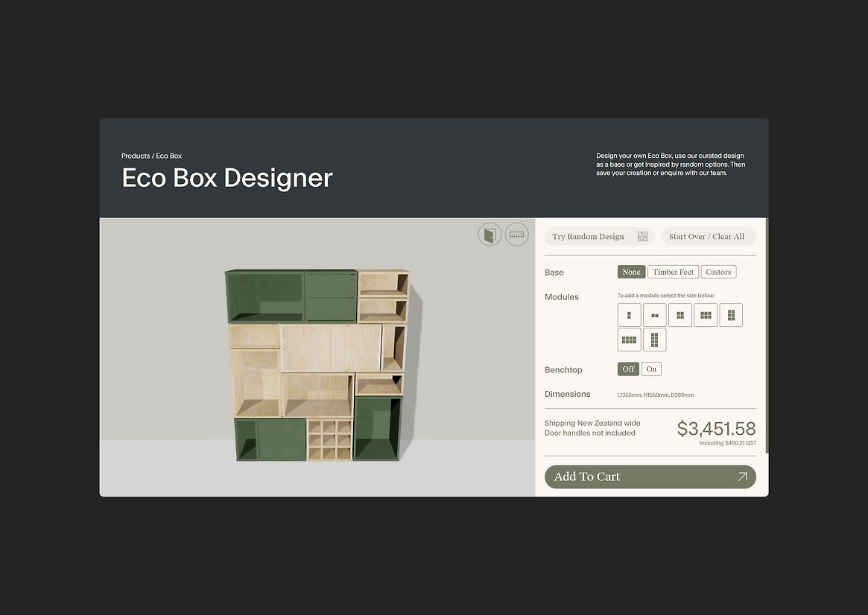Go to Products breadcrumb link
The height and width of the screenshot is (615, 868).
pyautogui.click(x=136, y=156)
